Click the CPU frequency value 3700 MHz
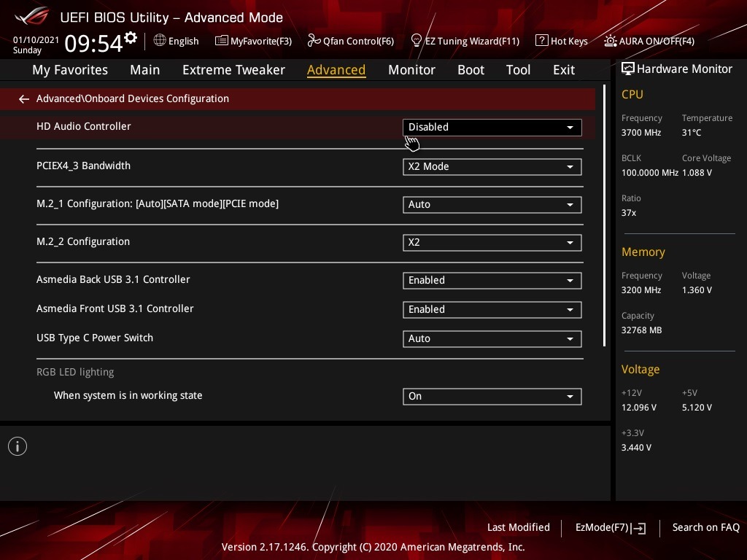Image resolution: width=747 pixels, height=560 pixels. point(641,133)
